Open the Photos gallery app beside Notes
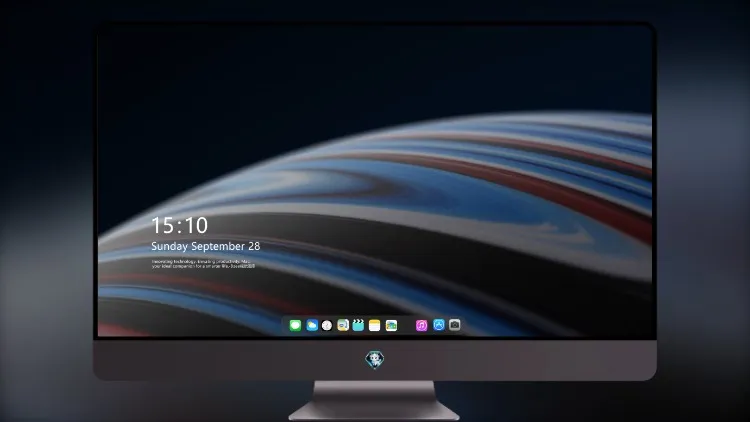This screenshot has height=422, width=750. point(391,325)
